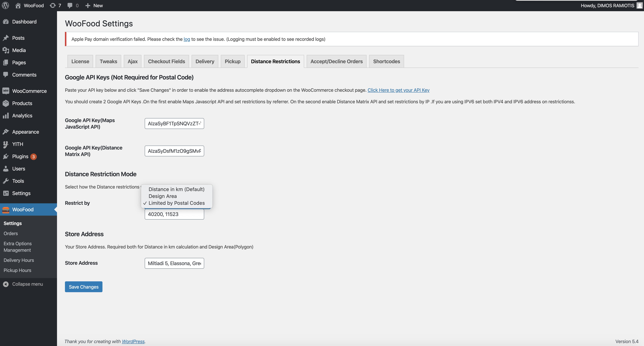644x346 pixels.
Task: Click the postal codes field with 40200, 11523
Action: (x=174, y=214)
